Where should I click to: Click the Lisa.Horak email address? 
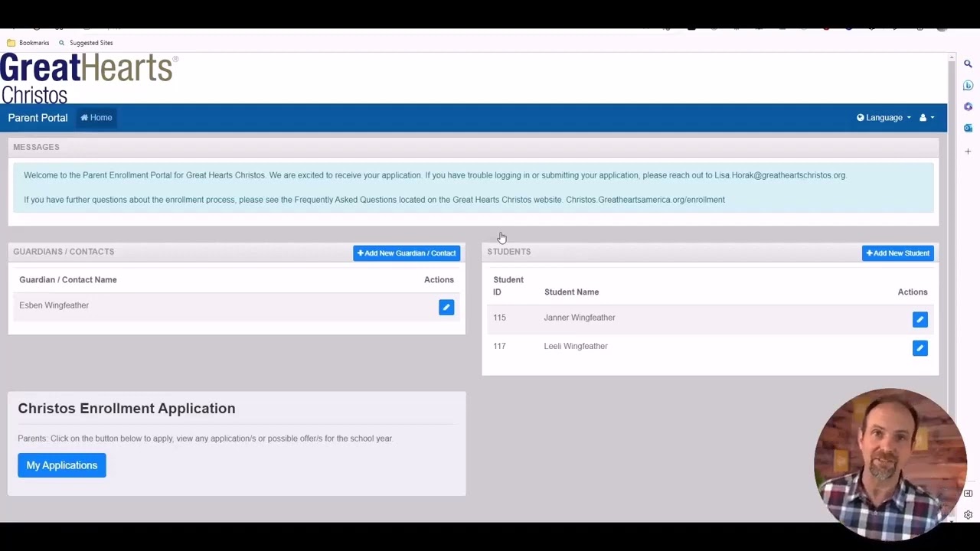pos(780,175)
